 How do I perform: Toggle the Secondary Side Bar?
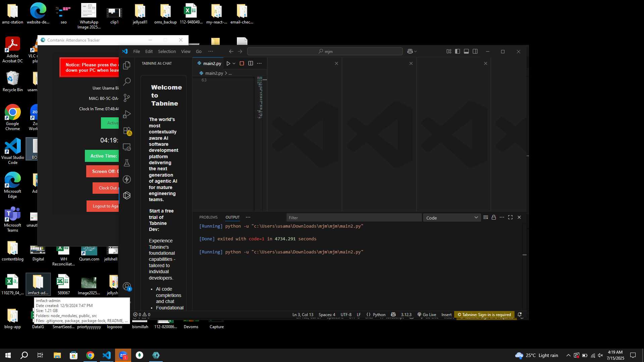[x=475, y=51]
